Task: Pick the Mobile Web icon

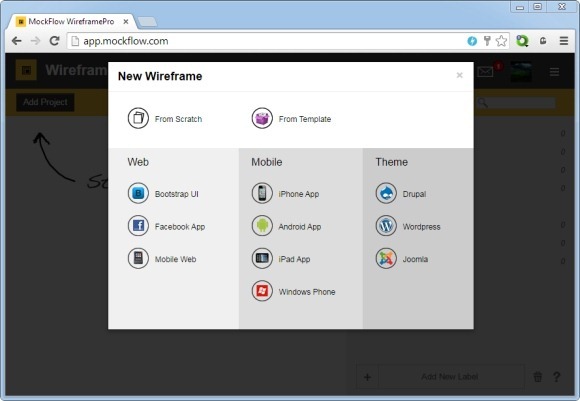Action: 138,258
